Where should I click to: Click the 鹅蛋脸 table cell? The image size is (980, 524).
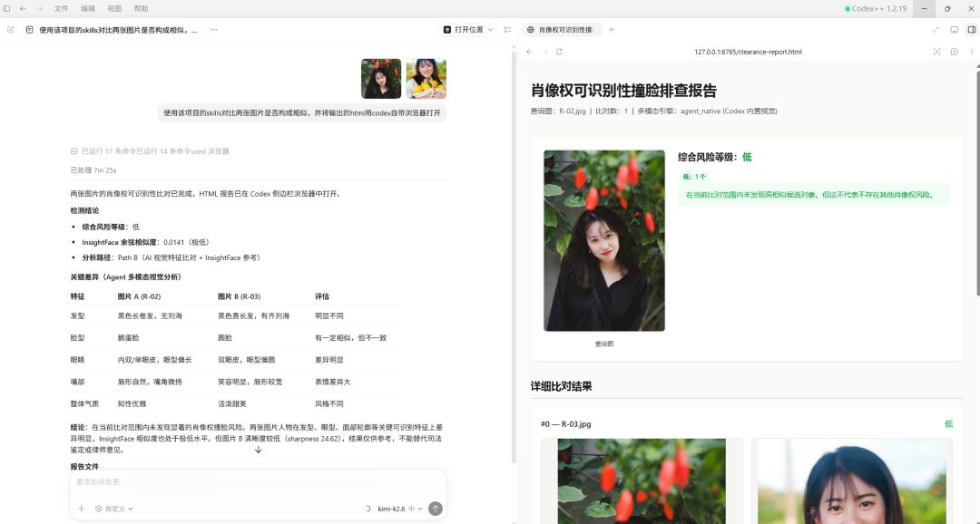click(128, 338)
